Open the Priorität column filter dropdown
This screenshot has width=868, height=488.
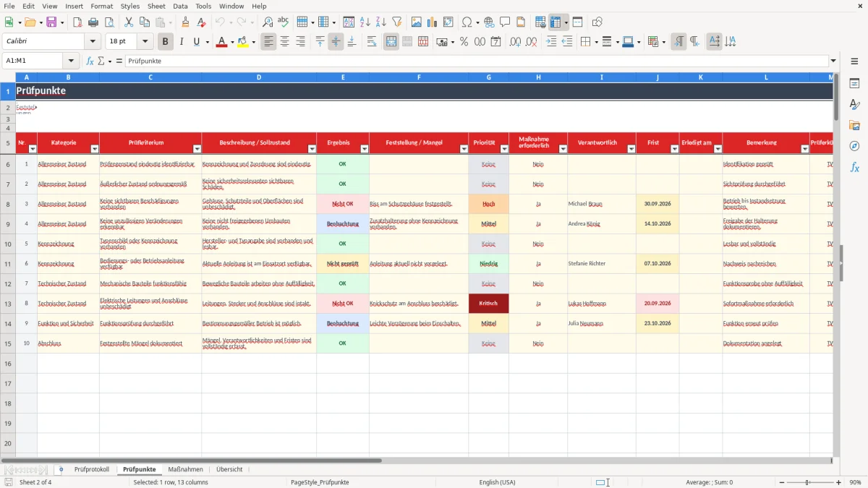[x=504, y=149]
